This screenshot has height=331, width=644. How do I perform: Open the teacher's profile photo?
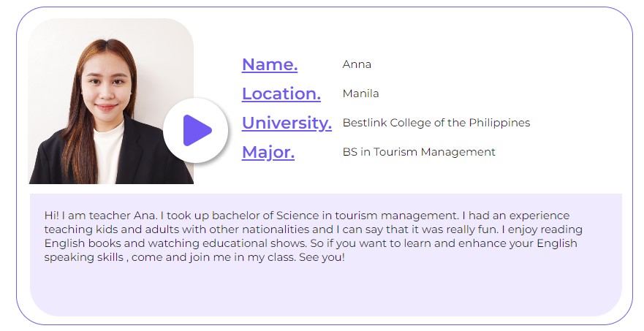point(111,101)
